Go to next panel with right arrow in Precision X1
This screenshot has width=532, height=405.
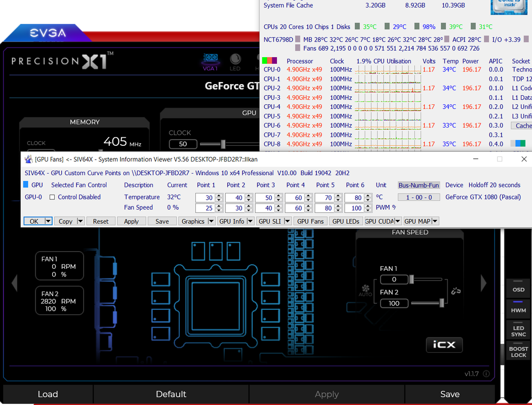coord(483,283)
